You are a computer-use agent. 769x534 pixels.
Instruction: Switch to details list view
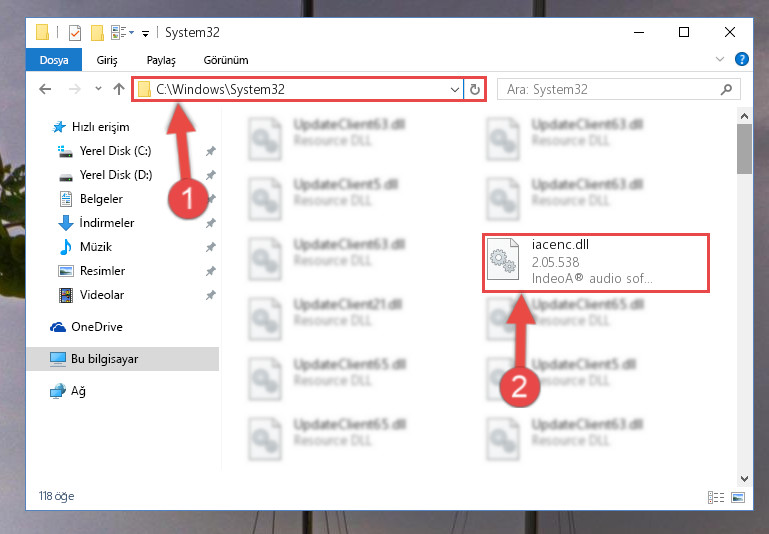click(716, 497)
